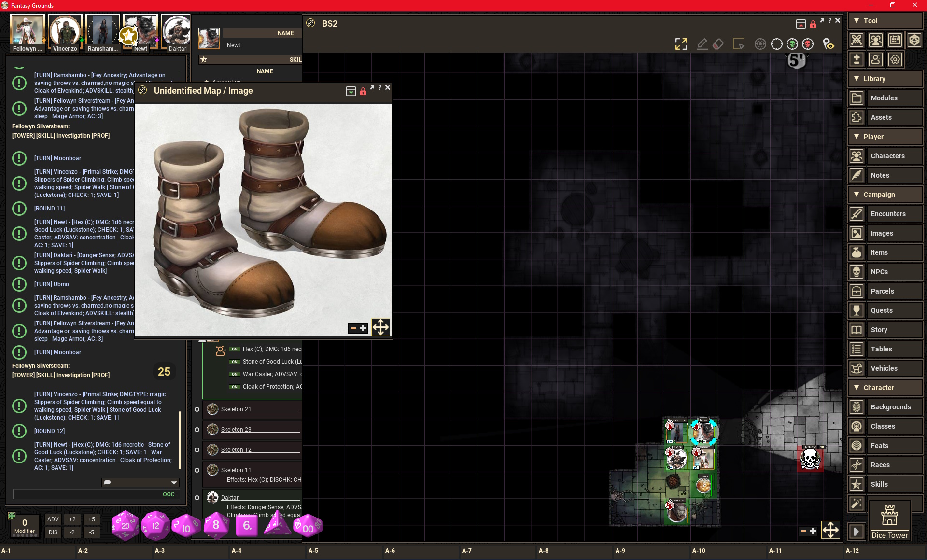Viewport: 927px width, 560px height.
Task: Roll the purple d8 die
Action: pos(216,525)
